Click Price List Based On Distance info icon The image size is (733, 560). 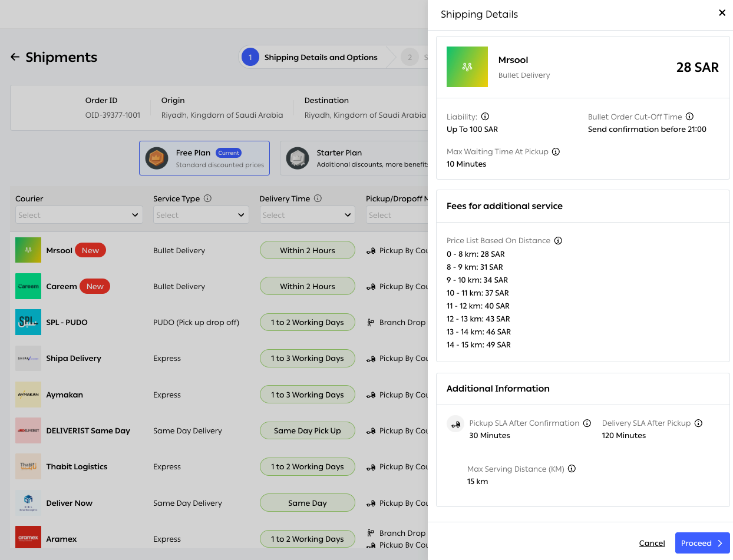[x=558, y=240]
